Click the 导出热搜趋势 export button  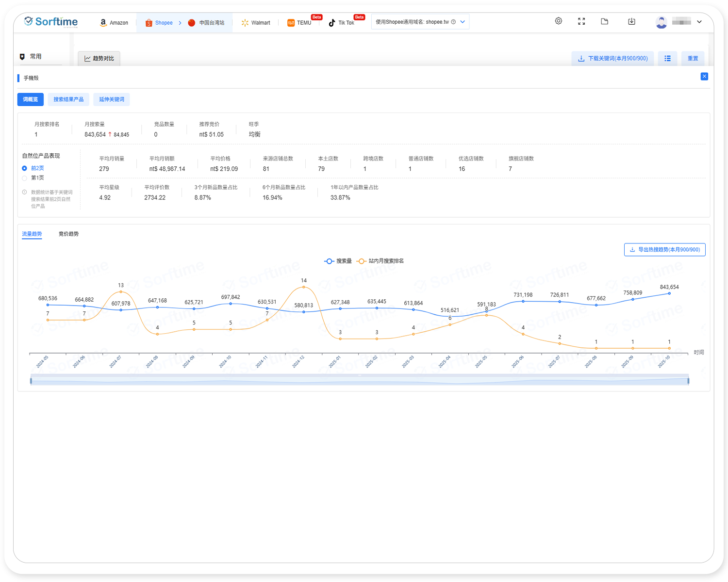[664, 250]
